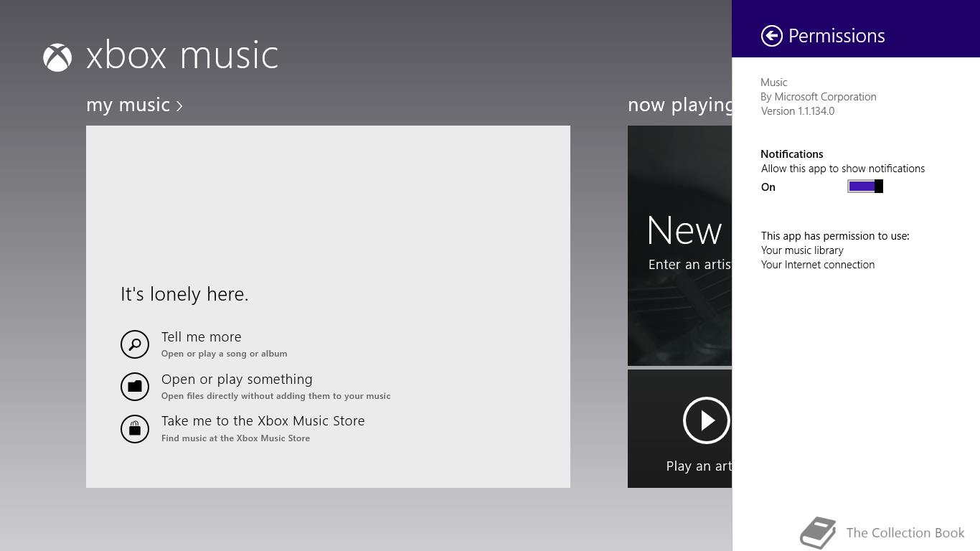The height and width of the screenshot is (551, 980).
Task: Expand the my music section
Action: (134, 105)
